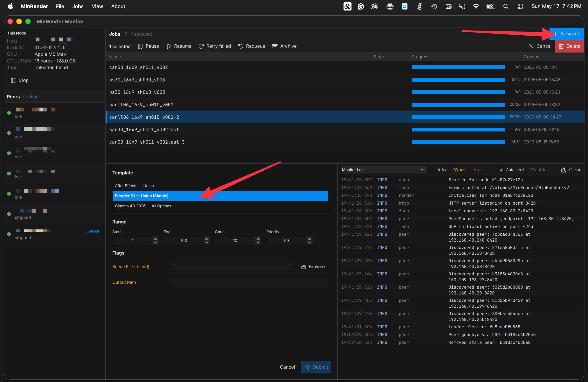Click the New Job button
This screenshot has height=382, width=588.
(566, 34)
